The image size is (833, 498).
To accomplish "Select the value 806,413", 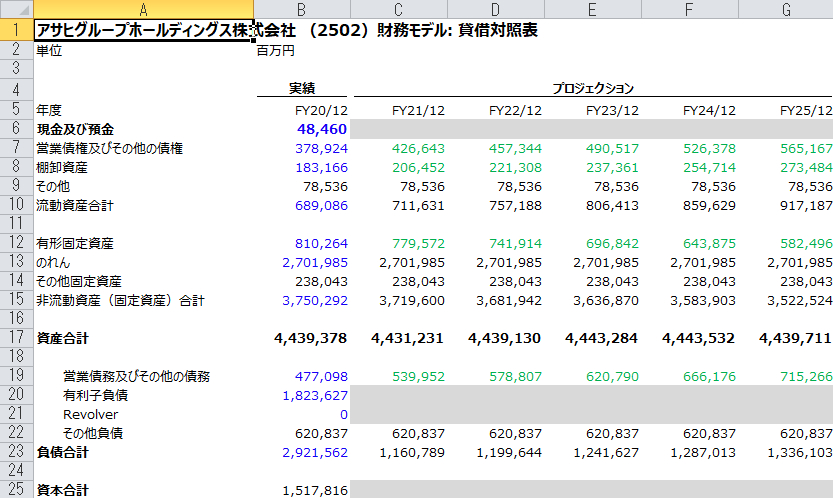I will coord(612,206).
